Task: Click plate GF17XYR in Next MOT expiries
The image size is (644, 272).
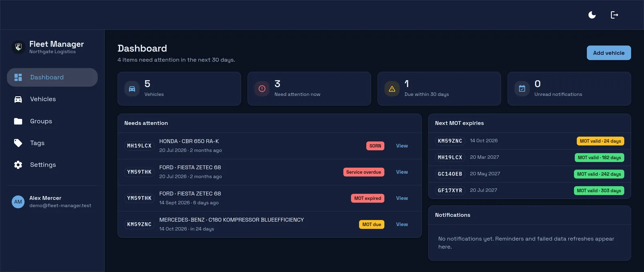Action: [450, 191]
